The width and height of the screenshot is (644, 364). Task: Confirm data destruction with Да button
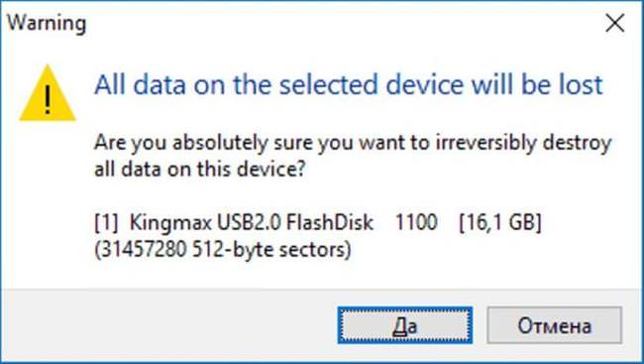[x=405, y=325]
